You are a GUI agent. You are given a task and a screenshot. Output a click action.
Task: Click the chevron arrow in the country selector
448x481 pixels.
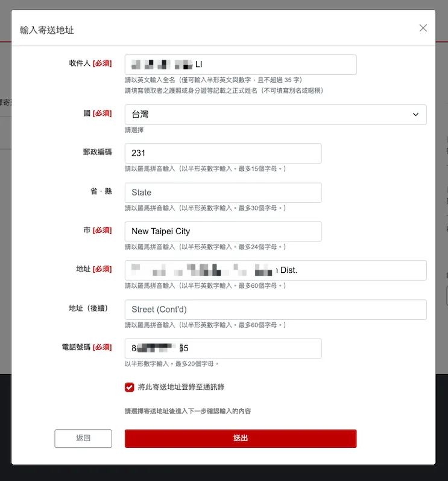click(x=415, y=115)
